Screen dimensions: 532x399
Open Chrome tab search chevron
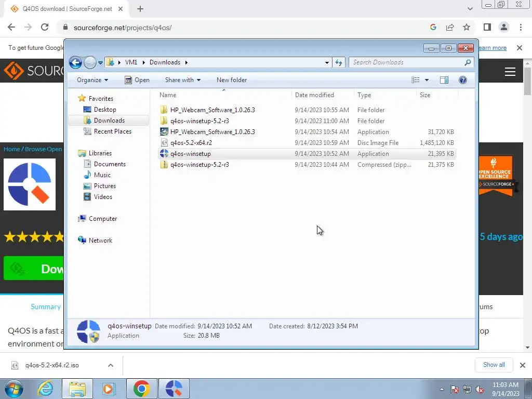(470, 9)
